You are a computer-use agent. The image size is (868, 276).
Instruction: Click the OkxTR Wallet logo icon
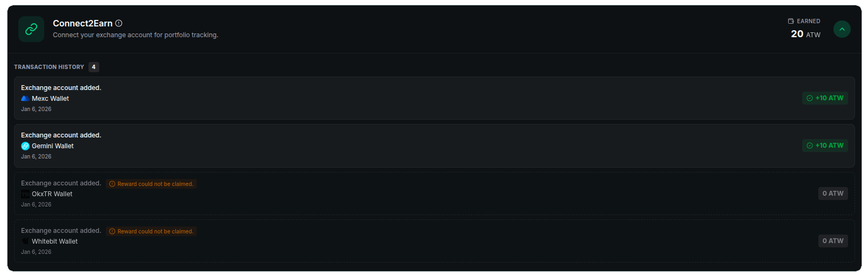[x=25, y=194]
